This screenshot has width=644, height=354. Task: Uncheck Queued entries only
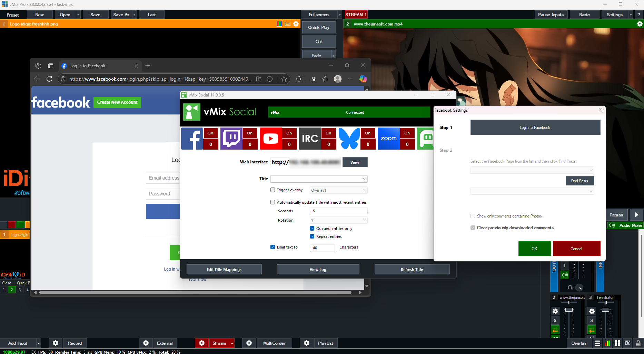coord(312,229)
